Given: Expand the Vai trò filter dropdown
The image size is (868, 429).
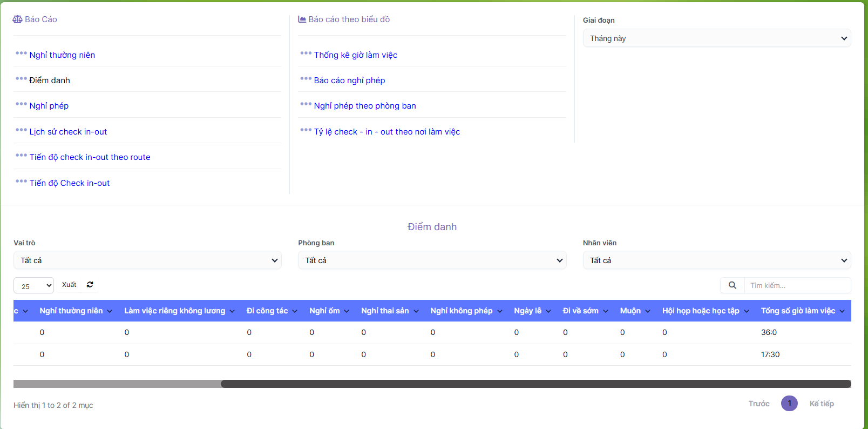Looking at the screenshot, I should pos(147,260).
